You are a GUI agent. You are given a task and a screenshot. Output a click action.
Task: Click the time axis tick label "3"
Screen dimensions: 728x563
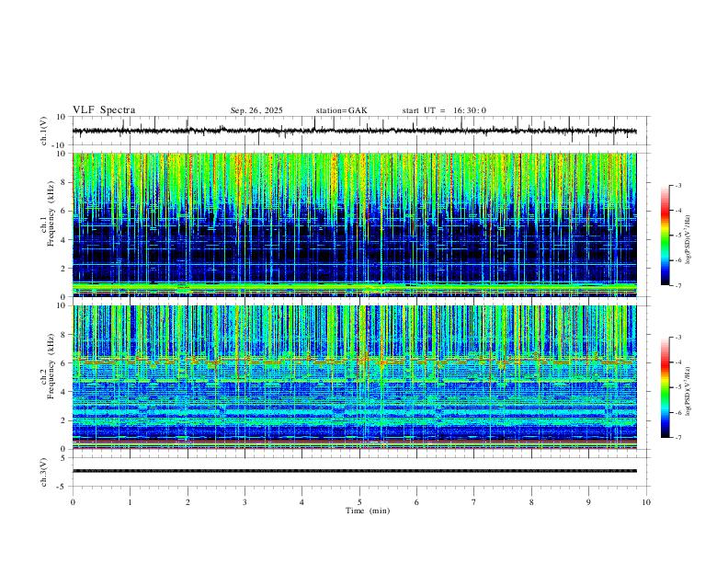coord(245,502)
